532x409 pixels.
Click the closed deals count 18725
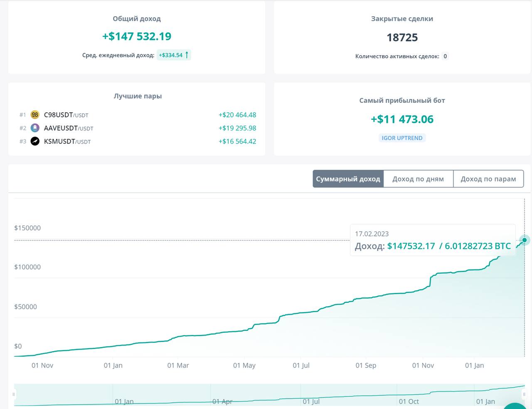pyautogui.click(x=402, y=37)
